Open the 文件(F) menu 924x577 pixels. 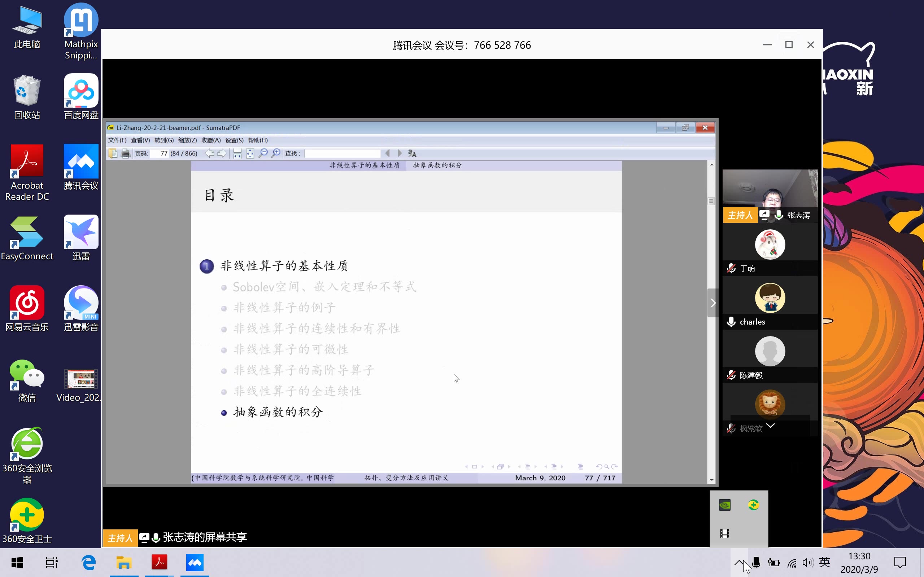pos(117,140)
